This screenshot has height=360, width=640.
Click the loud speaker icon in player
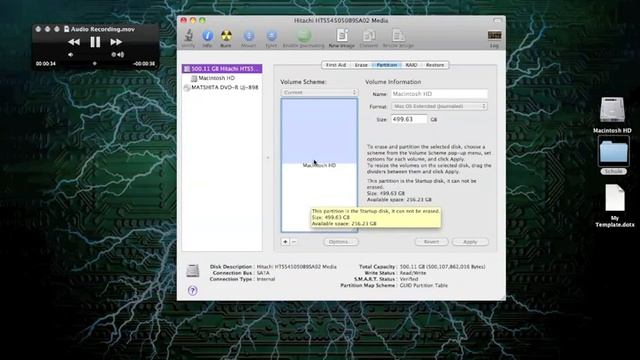pyautogui.click(x=121, y=55)
